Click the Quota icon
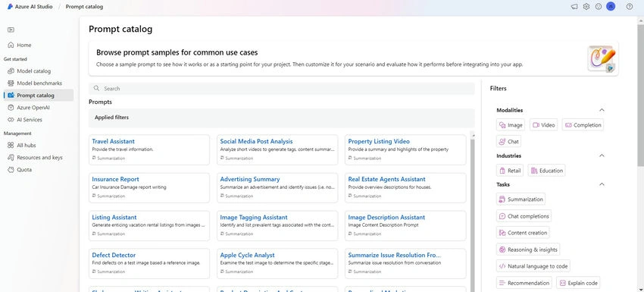The image size is (644, 292). (x=11, y=169)
